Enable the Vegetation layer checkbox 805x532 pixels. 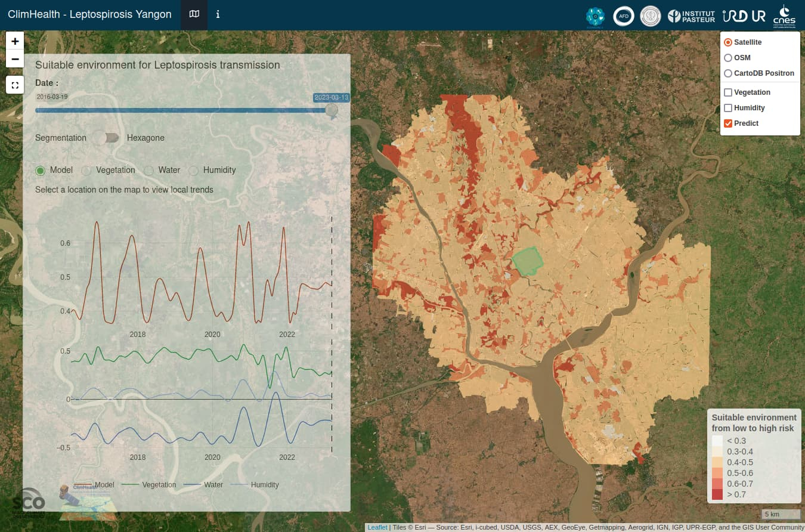click(x=728, y=92)
